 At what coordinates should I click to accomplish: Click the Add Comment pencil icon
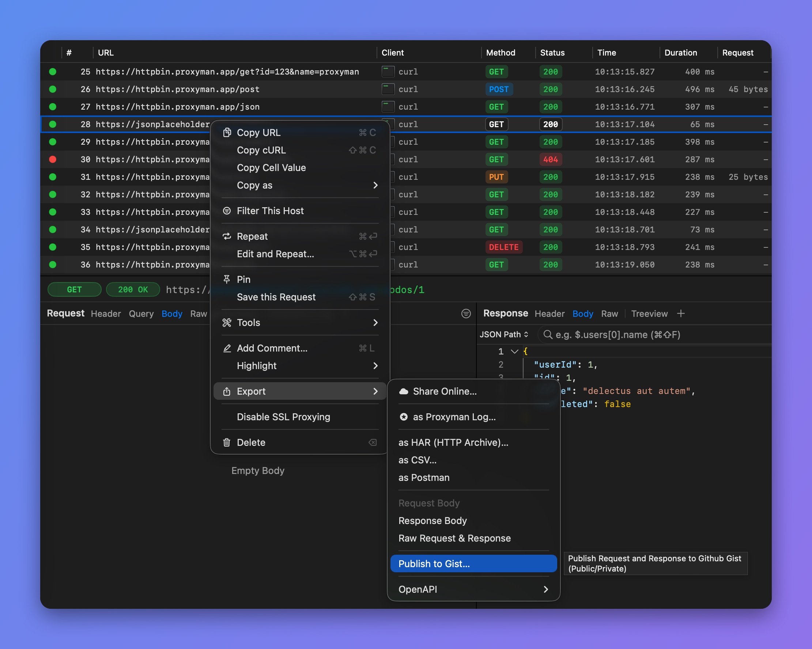(227, 348)
